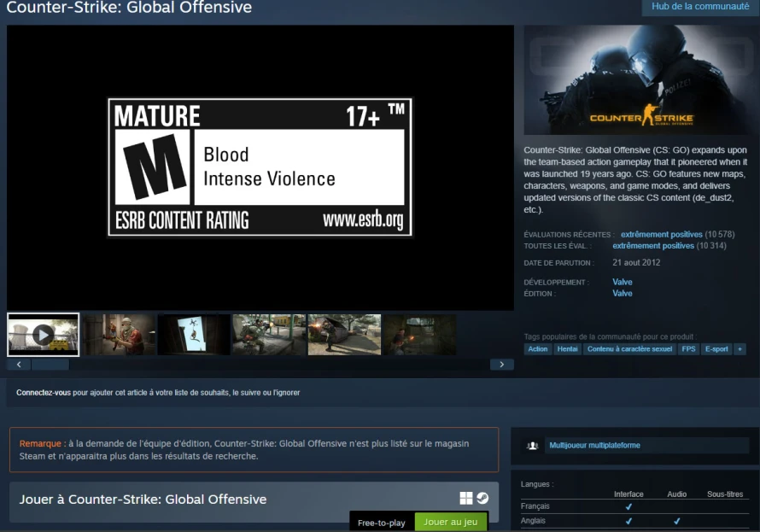
Task: Click the Connectez-vous link
Action: point(44,393)
